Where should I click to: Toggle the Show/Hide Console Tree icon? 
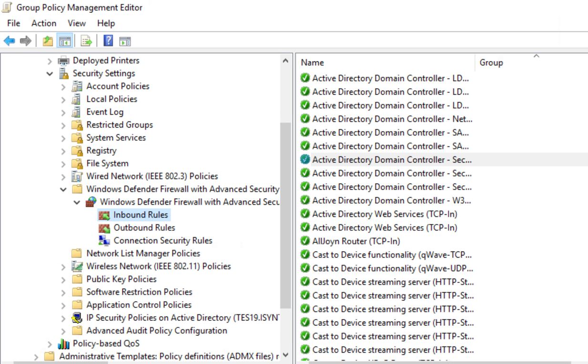click(x=64, y=40)
